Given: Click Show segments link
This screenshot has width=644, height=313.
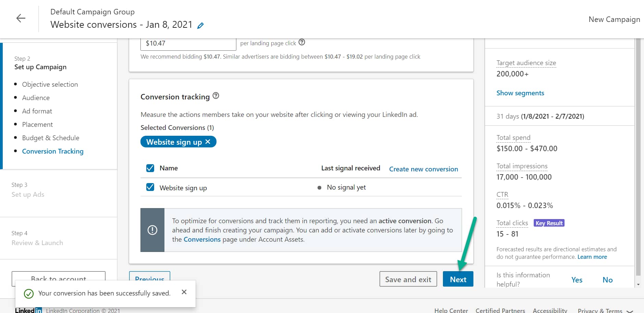Looking at the screenshot, I should pos(520,93).
